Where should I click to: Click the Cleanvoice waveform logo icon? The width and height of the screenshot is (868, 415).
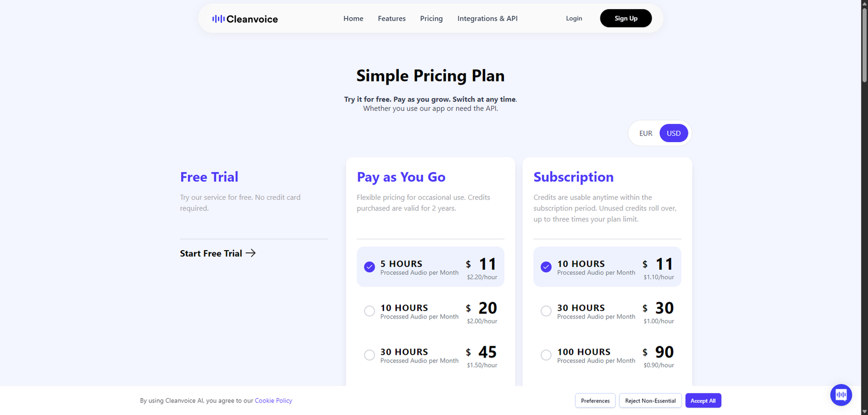click(218, 19)
